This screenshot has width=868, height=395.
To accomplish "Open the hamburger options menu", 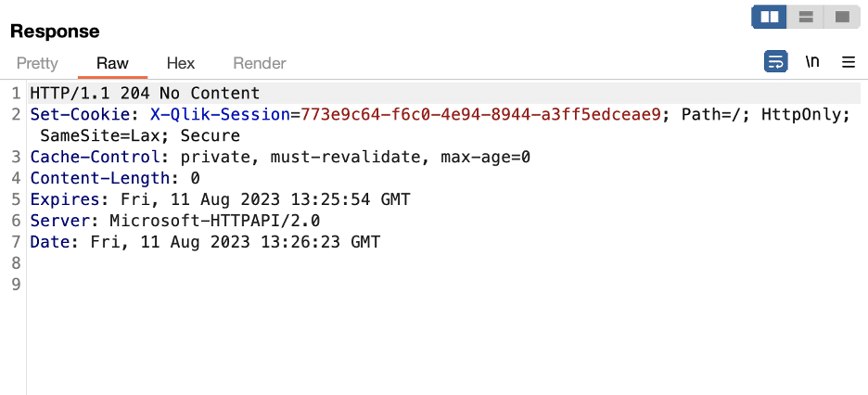I will tap(849, 62).
